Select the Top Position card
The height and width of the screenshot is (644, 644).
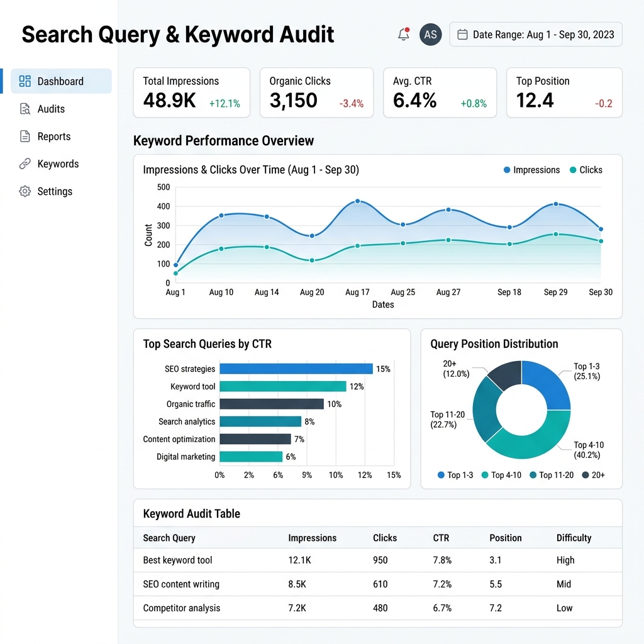point(564,93)
